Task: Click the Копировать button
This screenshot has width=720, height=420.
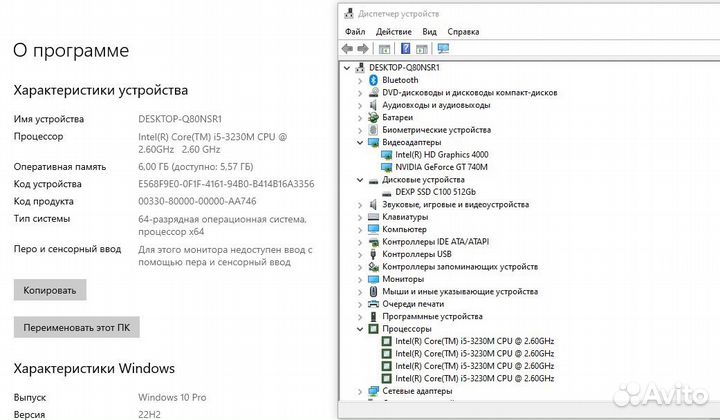Action: tap(50, 290)
